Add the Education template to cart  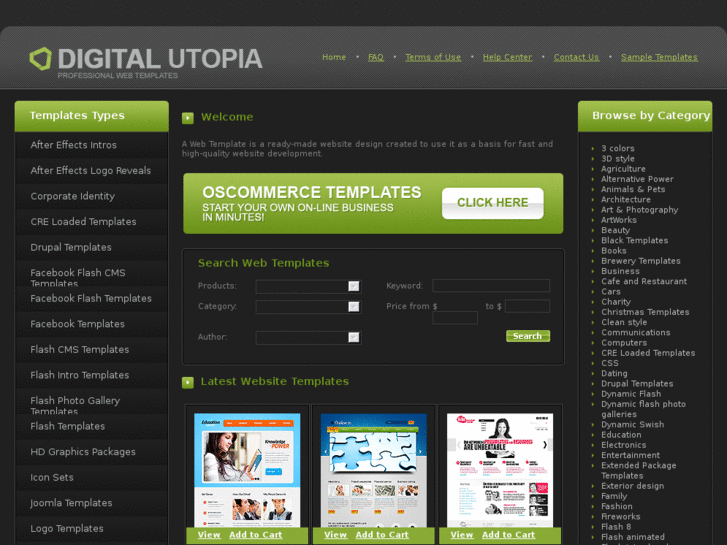[255, 535]
